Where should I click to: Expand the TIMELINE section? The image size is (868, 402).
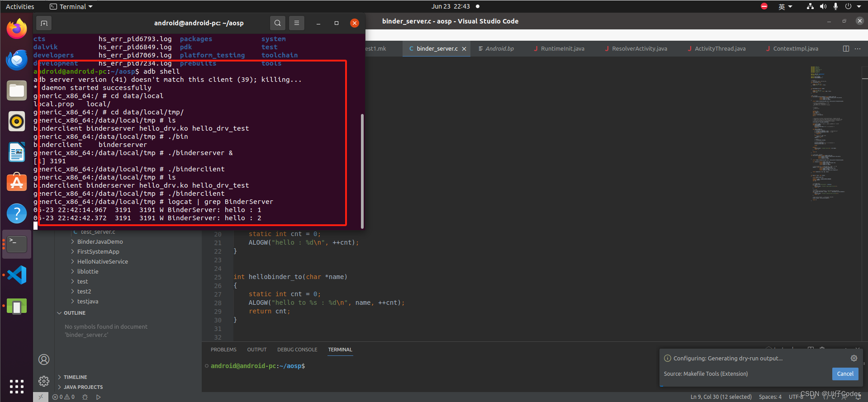(75, 377)
